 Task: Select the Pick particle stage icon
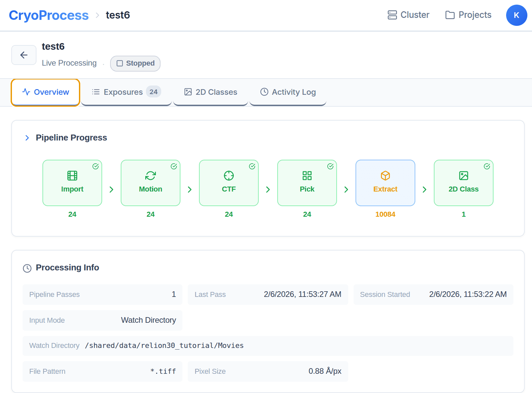307,176
